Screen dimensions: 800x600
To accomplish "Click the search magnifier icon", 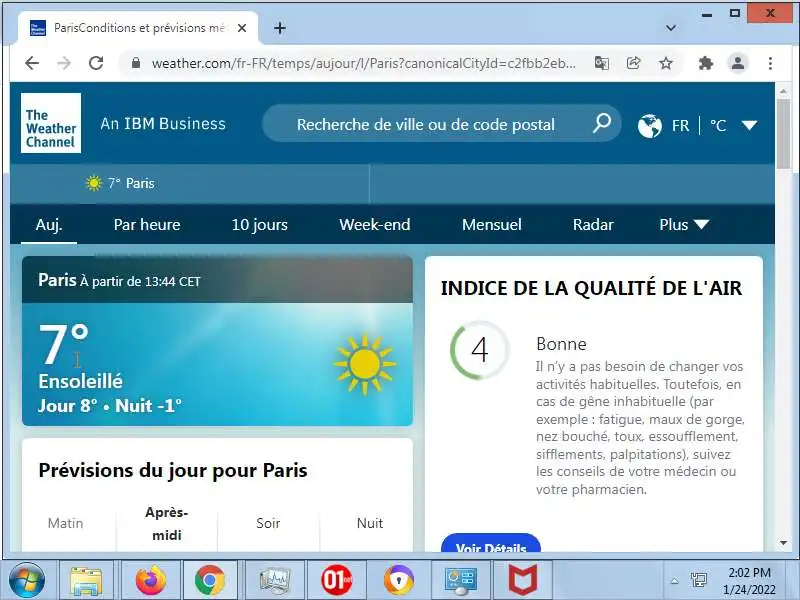I will click(x=602, y=123).
